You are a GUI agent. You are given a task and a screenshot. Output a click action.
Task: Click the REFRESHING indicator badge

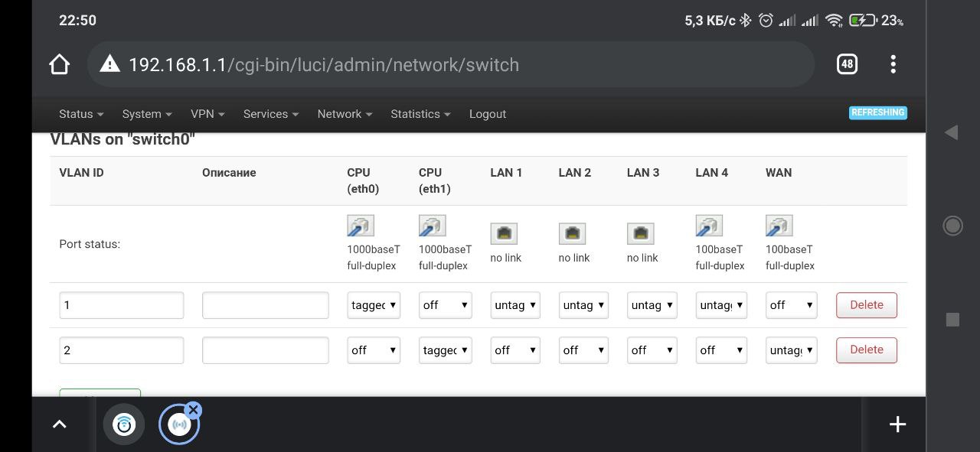point(878,112)
